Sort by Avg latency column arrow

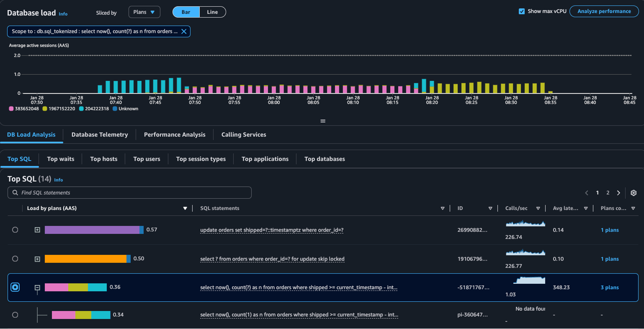point(586,209)
